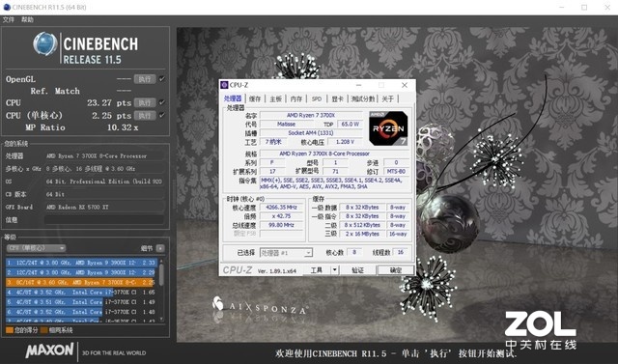Click the bus speed 99.80 MHz value
The height and width of the screenshot is (364, 618).
coord(281,225)
